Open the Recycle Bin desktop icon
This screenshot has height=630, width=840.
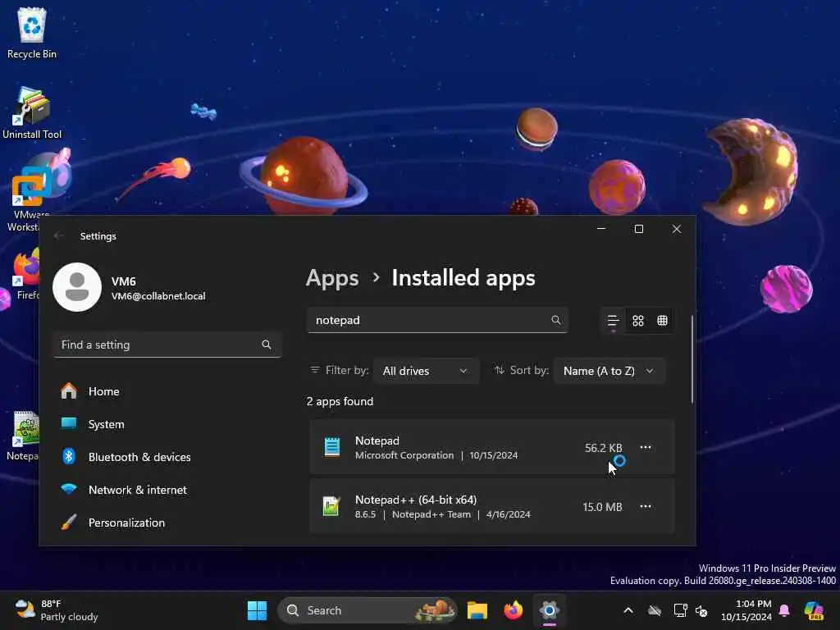point(32,33)
